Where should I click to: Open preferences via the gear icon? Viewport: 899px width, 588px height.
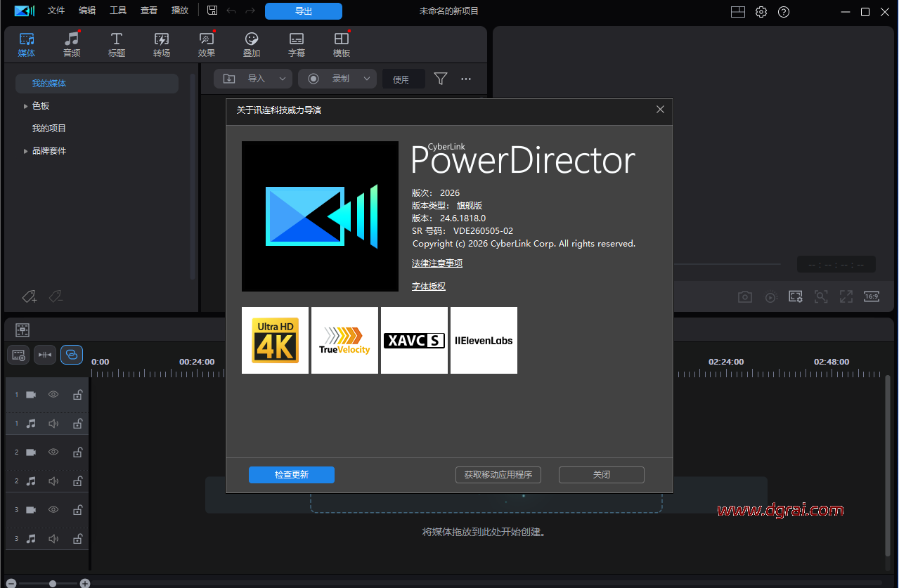pos(761,12)
